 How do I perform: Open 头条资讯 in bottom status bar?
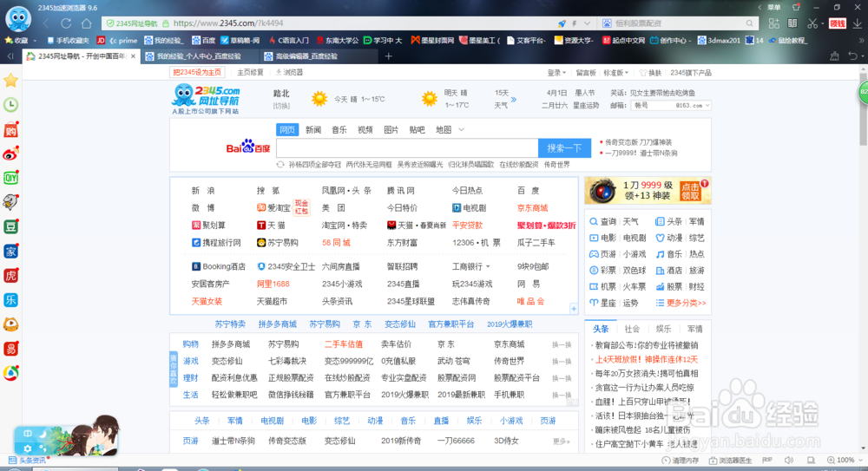coord(29,460)
